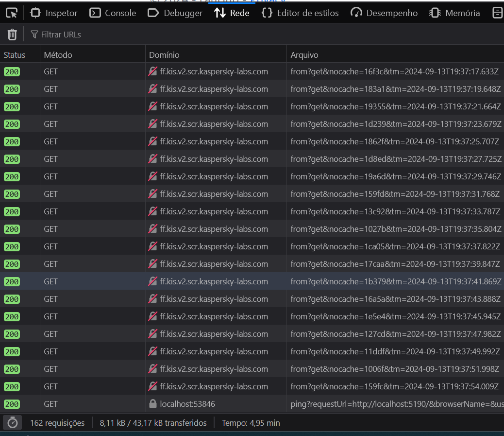Select request with nocache=1862f

point(252,141)
